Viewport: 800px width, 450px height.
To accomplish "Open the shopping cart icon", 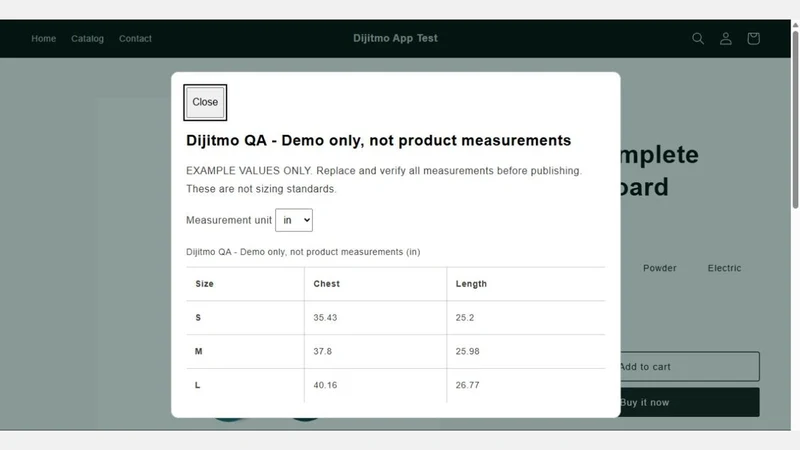I will pos(753,38).
